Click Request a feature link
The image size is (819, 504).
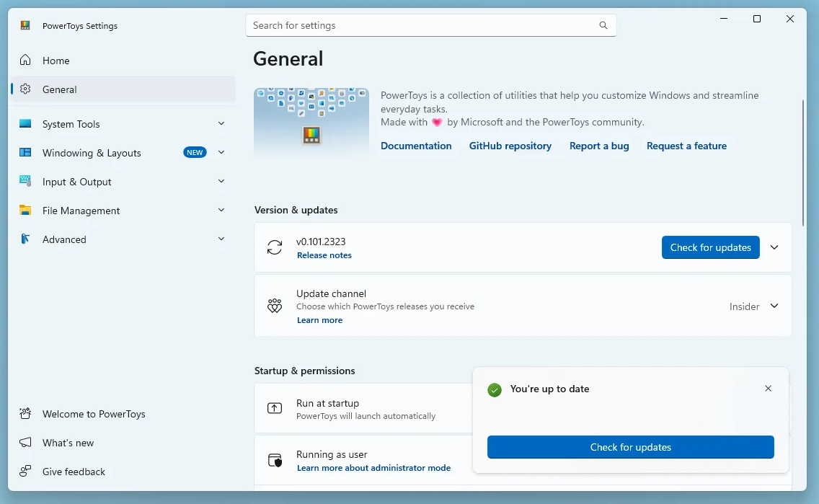(686, 146)
